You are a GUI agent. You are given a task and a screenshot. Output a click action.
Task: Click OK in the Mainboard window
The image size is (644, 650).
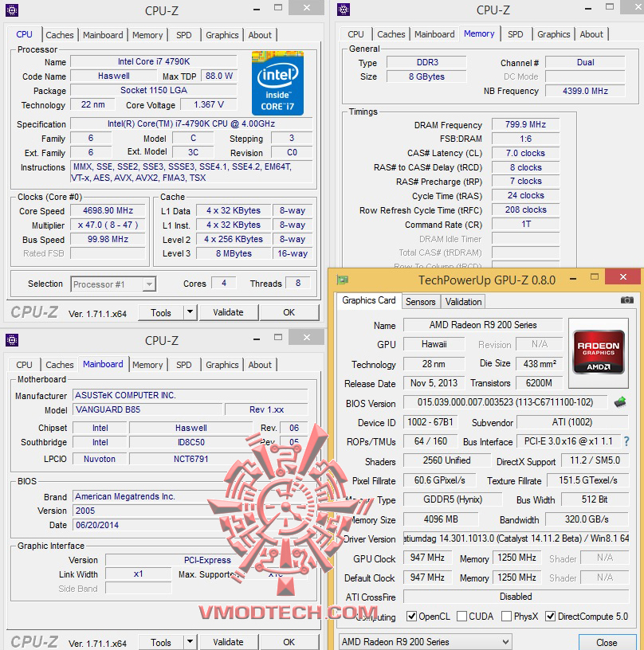coord(289,642)
